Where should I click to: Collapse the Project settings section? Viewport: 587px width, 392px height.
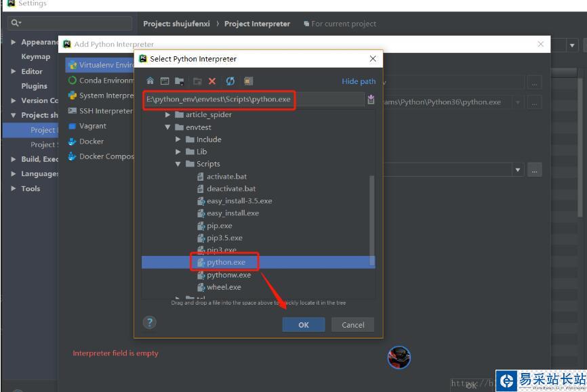(14, 115)
